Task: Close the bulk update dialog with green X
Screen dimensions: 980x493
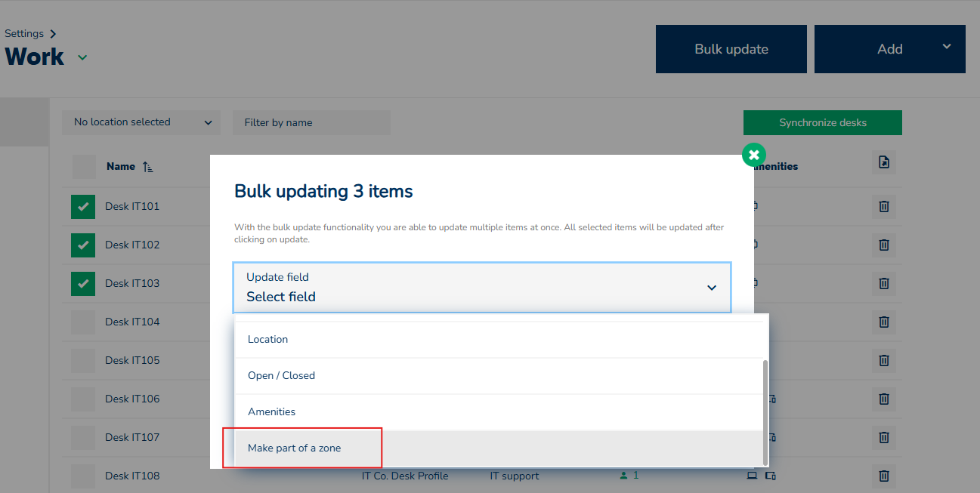Action: (753, 155)
